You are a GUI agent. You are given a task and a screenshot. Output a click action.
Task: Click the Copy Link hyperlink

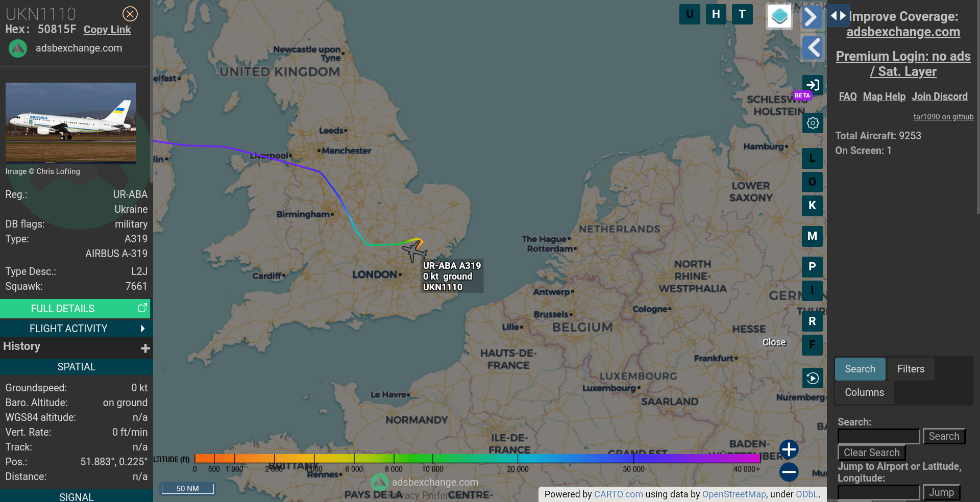click(x=107, y=30)
